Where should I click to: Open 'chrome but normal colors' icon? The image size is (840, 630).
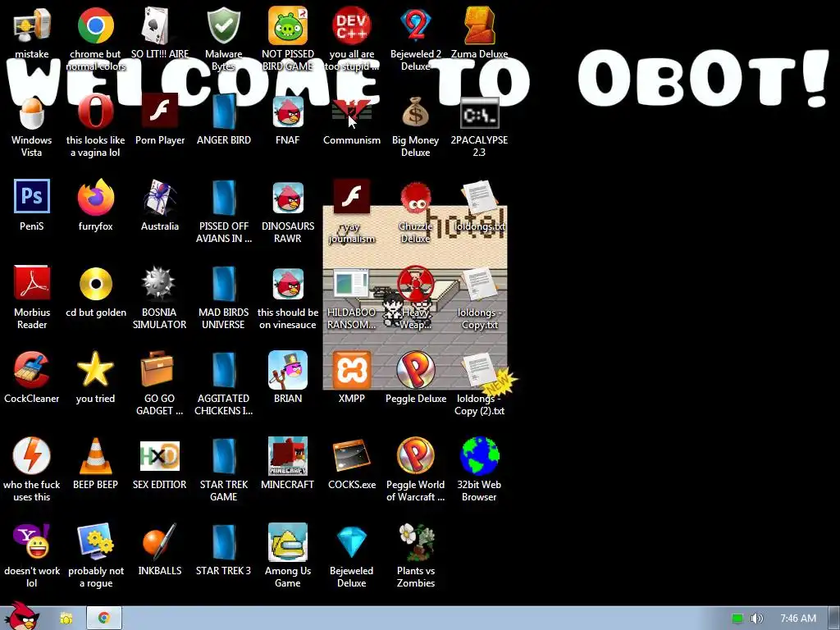pyautogui.click(x=95, y=25)
